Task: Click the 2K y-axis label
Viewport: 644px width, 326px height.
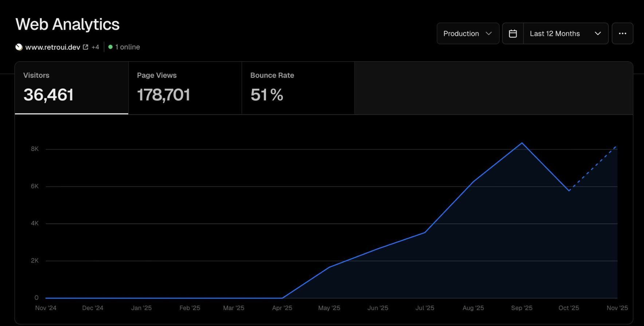Action: [x=35, y=260]
